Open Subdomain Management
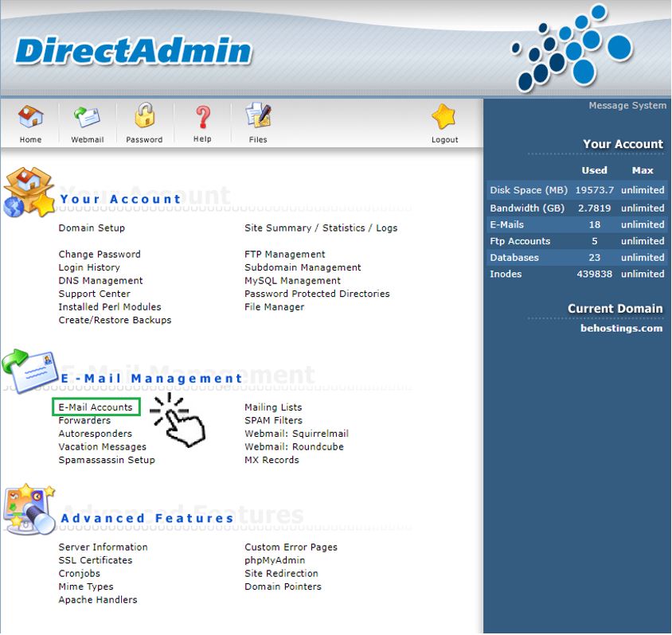The height and width of the screenshot is (635, 672). point(303,267)
